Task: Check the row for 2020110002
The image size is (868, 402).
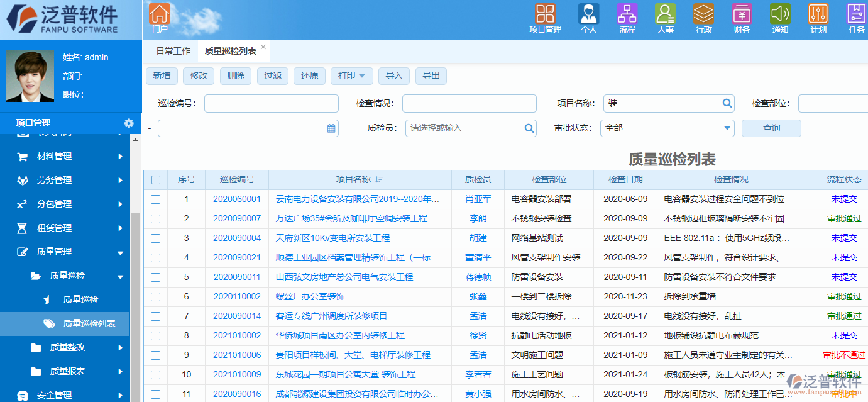Action: pos(156,297)
